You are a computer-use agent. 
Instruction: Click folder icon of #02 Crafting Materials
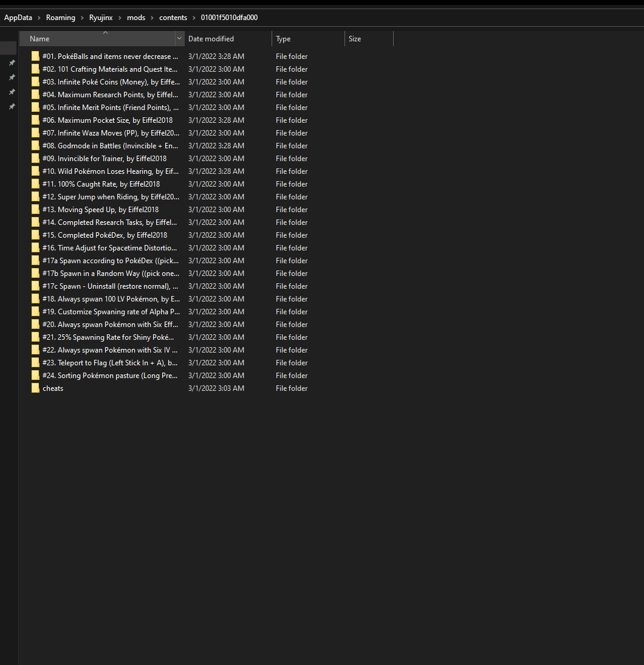pyautogui.click(x=35, y=69)
